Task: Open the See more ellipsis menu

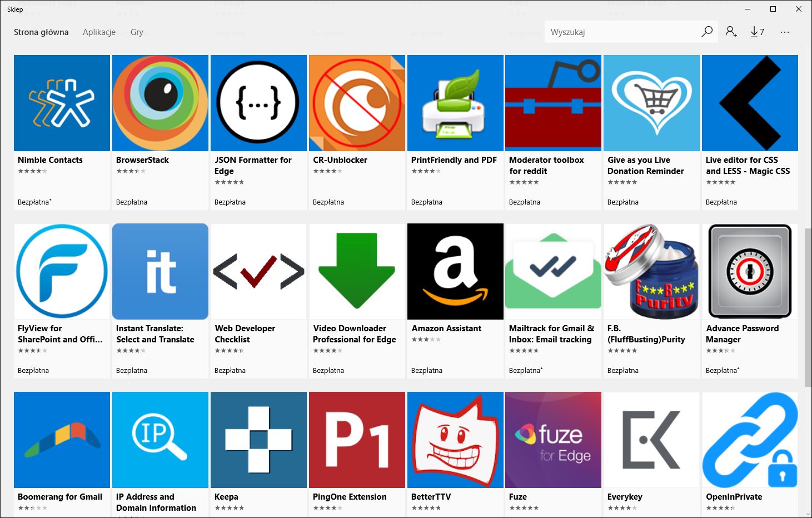Action: [784, 32]
